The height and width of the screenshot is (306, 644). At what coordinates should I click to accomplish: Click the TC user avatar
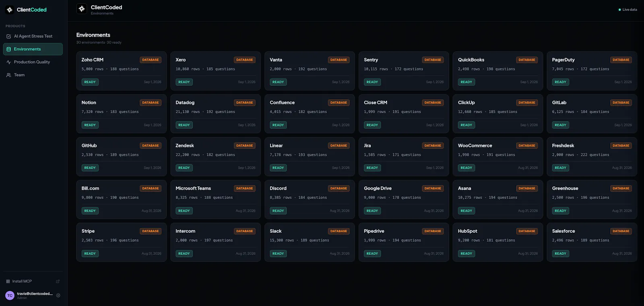[x=10, y=296]
